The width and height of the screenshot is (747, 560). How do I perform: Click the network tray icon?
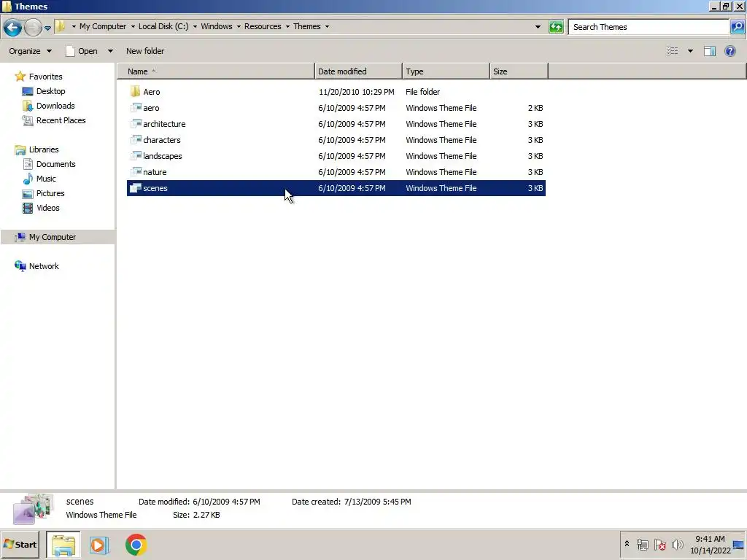coord(642,544)
